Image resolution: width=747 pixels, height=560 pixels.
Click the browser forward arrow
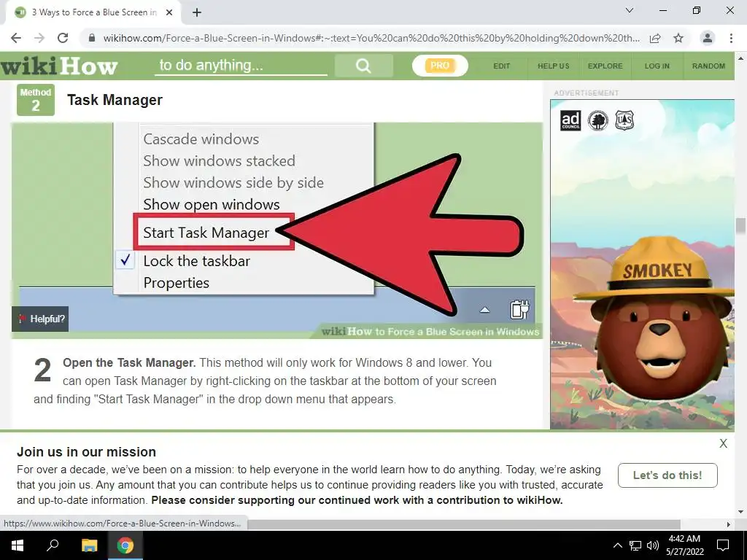coord(39,38)
